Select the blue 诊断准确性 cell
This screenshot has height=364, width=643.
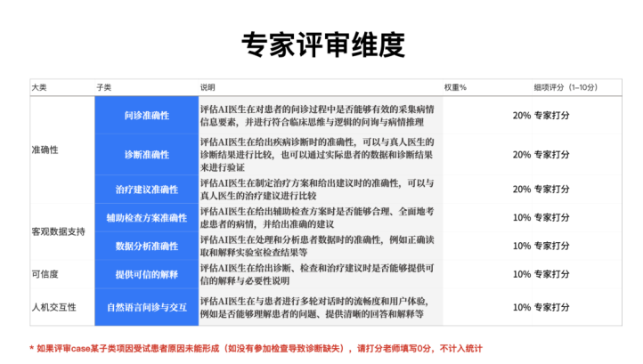[x=146, y=154]
